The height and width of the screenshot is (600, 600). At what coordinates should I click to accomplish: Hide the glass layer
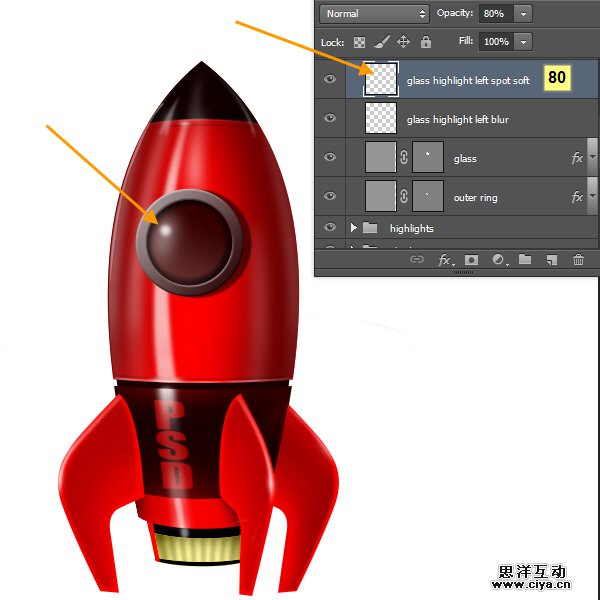coord(329,157)
